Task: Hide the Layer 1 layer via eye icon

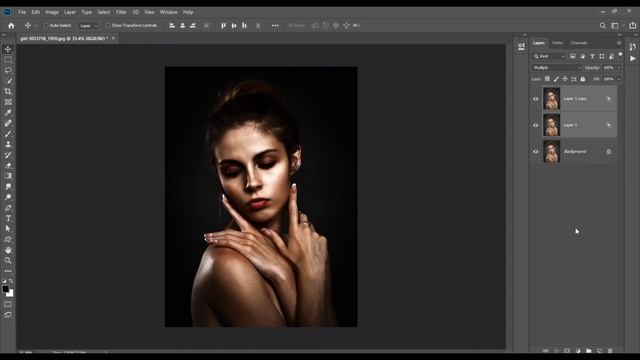Action: coord(536,125)
